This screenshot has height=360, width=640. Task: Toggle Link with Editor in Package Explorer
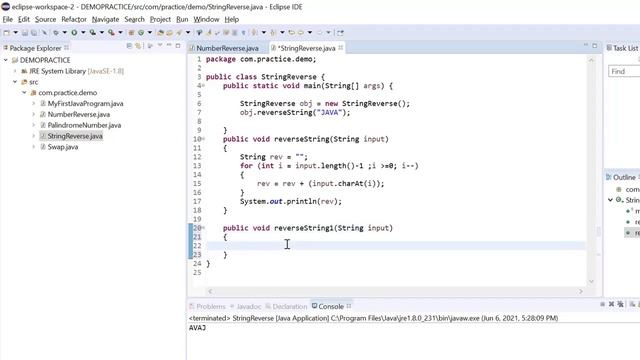tap(138, 46)
